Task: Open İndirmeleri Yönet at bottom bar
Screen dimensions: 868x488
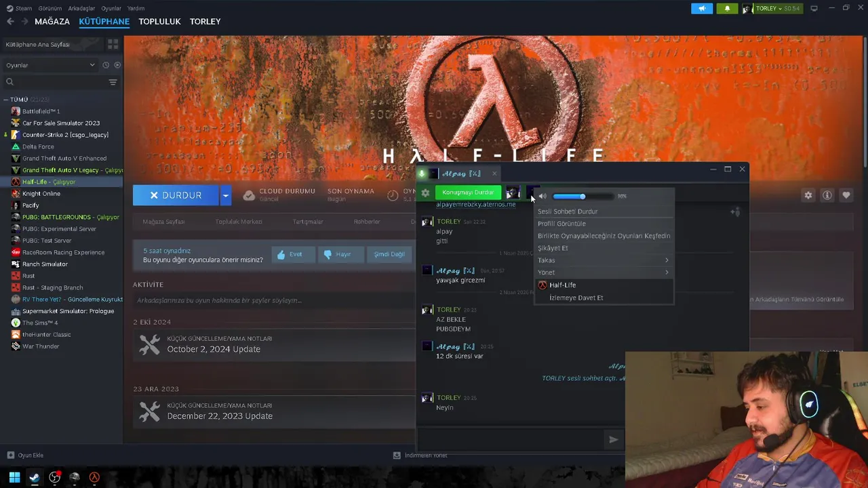Action: (x=420, y=455)
